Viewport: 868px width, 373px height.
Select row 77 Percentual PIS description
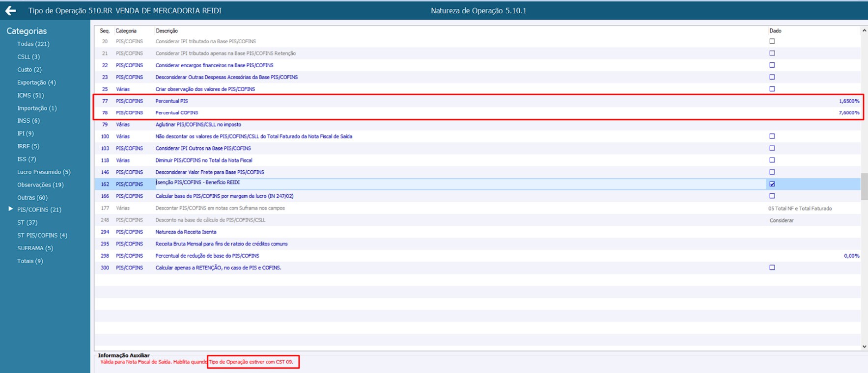171,101
